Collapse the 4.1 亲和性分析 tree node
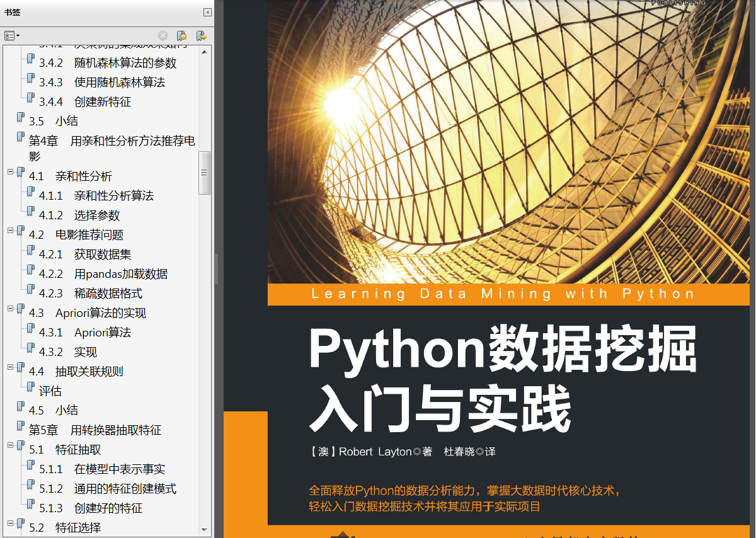Viewport: 756px width, 538px height. tap(10, 171)
